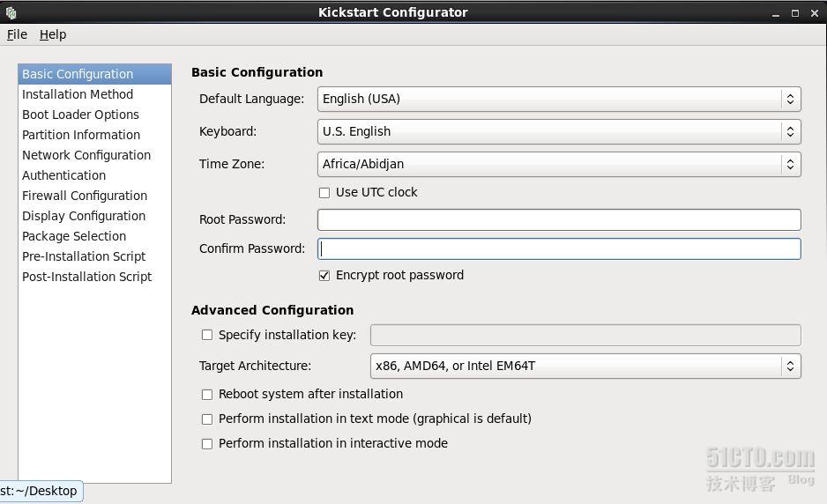The width and height of the screenshot is (827, 504).
Task: Check Reboot system after installation
Action: [x=207, y=395]
